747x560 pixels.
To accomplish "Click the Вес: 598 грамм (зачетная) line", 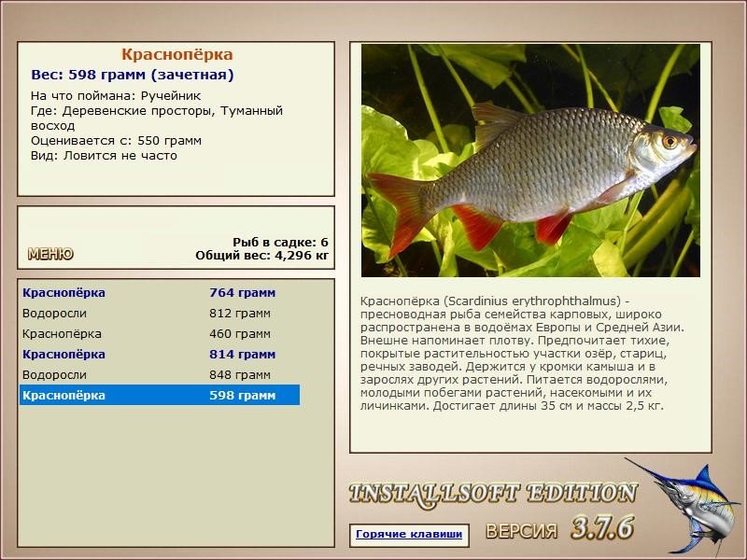I will (x=133, y=76).
